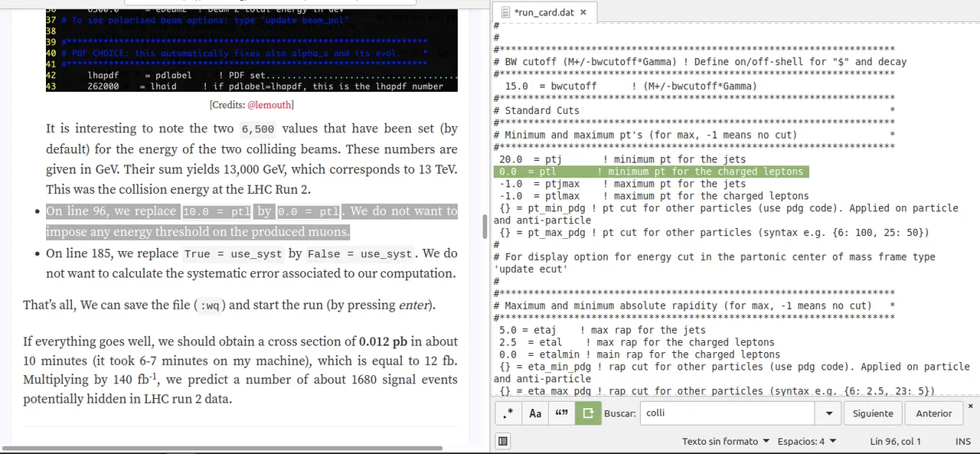The image size is (980, 454).
Task: Click the browser horizontal scrollbar
Action: (x=222, y=448)
